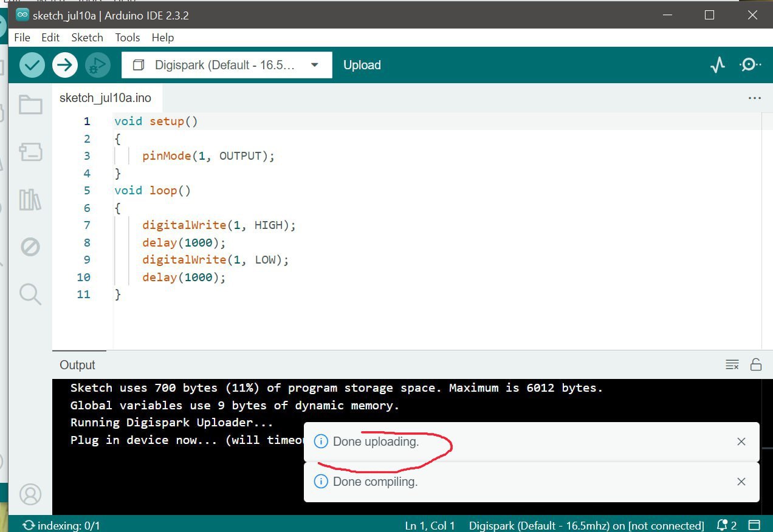The width and height of the screenshot is (773, 532).
Task: Select the sketch_jul10a.ino editor tab
Action: (x=106, y=98)
